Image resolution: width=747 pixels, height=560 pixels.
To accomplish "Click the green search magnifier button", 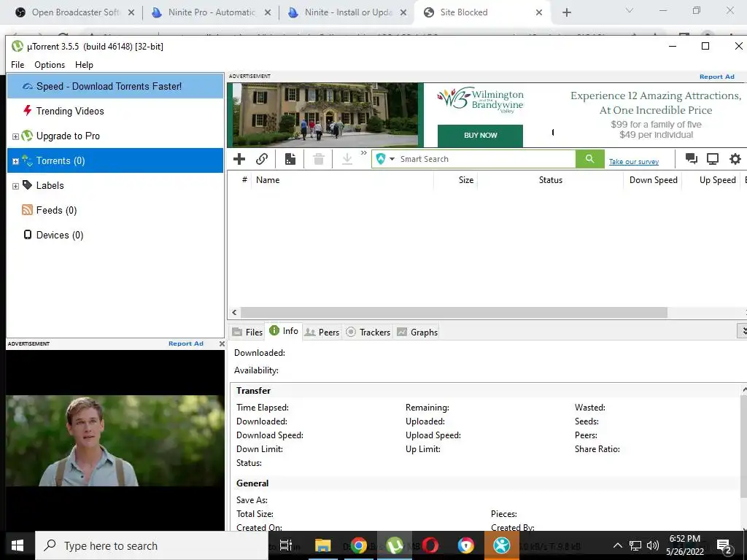I will (589, 158).
